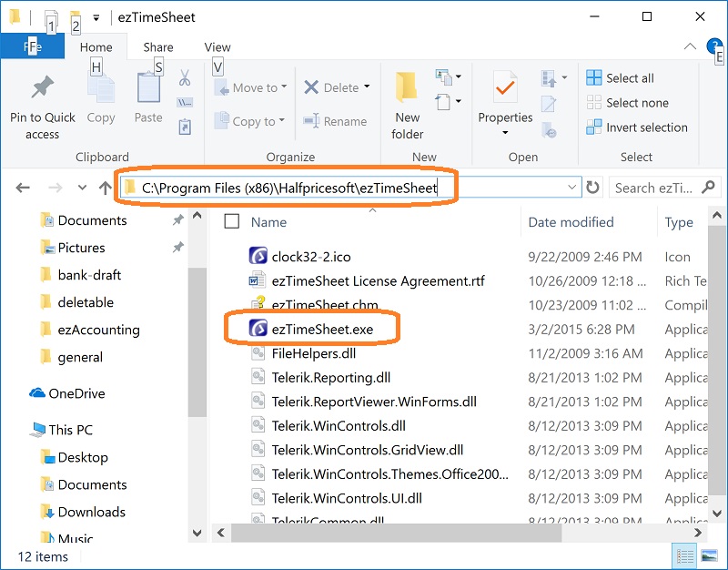Viewport: 728px width, 570px height.
Task: Copy the selected file
Action: pos(100,100)
